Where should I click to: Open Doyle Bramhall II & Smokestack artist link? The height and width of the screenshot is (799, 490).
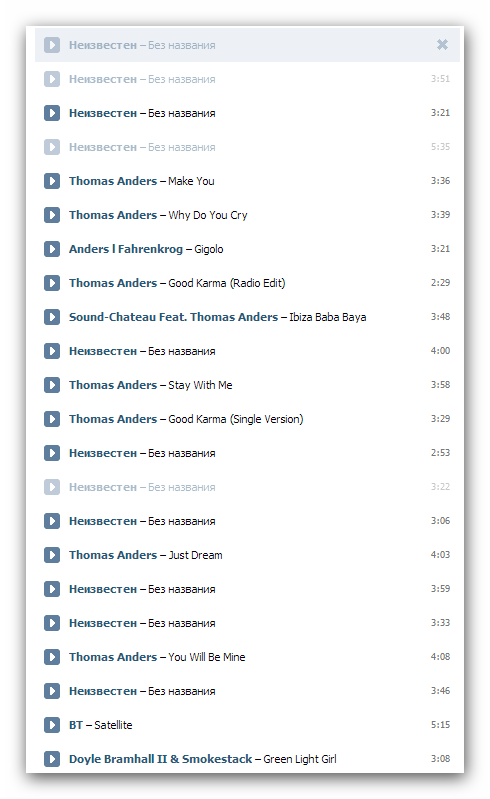[160, 759]
